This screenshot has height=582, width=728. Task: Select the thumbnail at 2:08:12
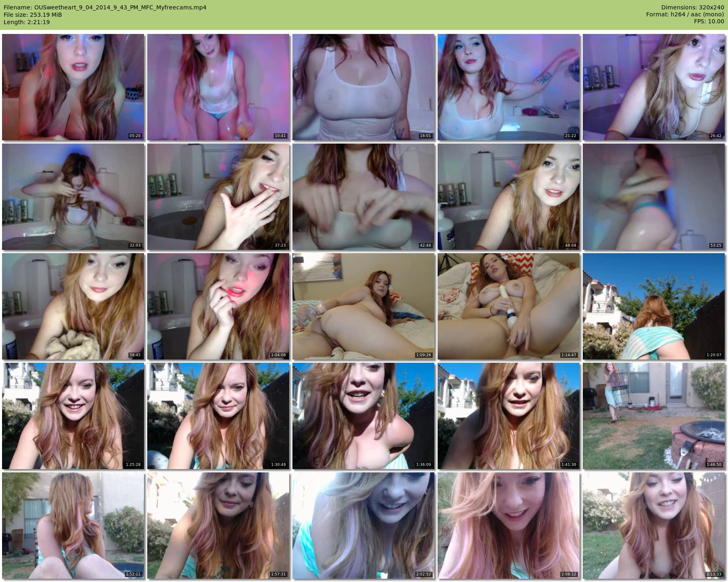point(508,526)
